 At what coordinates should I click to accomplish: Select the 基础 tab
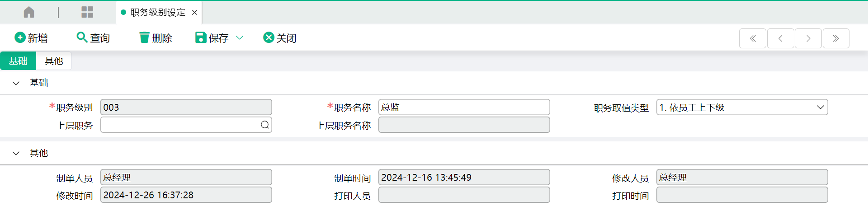point(18,61)
